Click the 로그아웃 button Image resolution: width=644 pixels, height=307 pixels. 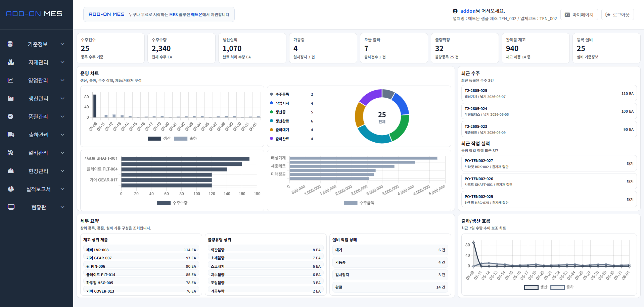click(x=617, y=14)
